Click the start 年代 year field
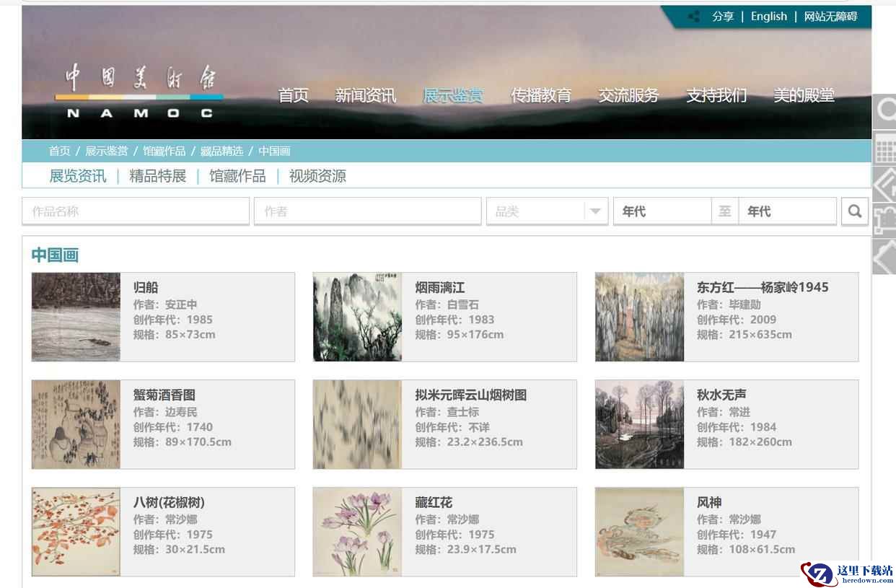Viewport: 896px width, 588px height. coord(662,211)
